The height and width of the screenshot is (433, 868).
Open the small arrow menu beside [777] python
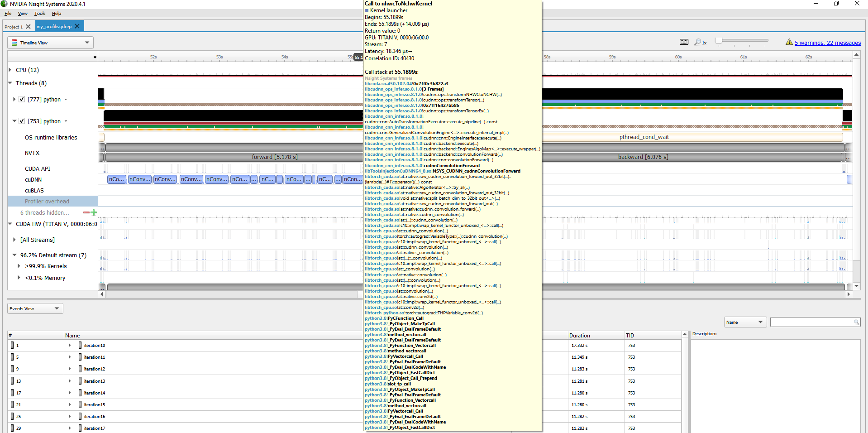pos(66,100)
